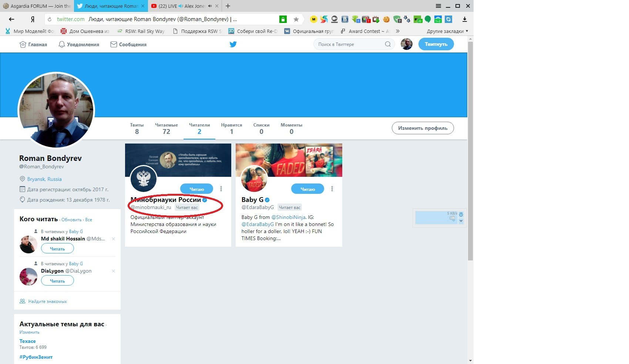The height and width of the screenshot is (364, 629).
Task: Open a new tab with plus button
Action: pos(228,6)
